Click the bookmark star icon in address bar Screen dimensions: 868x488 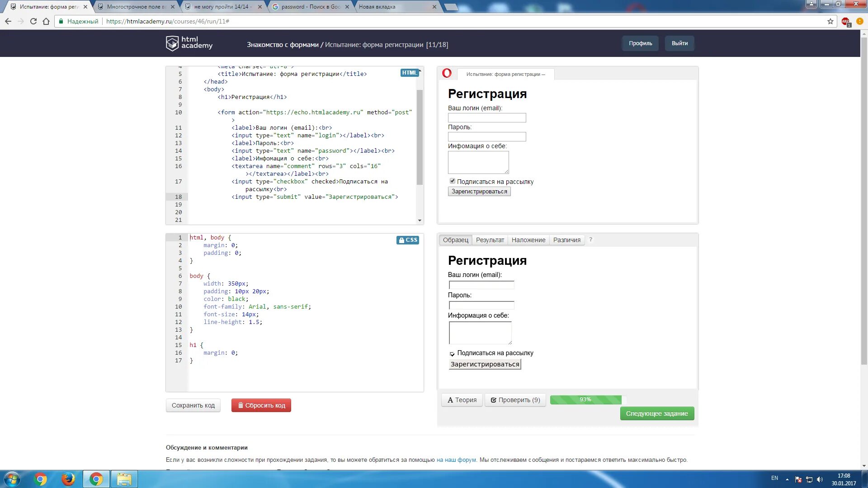coord(830,21)
